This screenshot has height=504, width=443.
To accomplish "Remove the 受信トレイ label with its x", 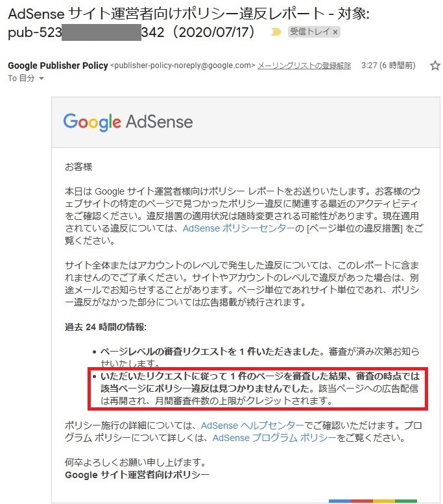I will 335,32.
